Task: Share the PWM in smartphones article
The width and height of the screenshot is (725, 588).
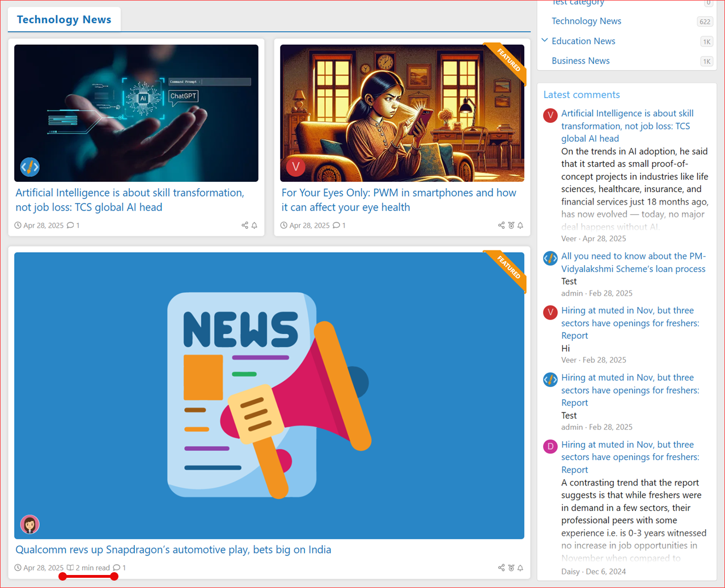Action: 501,225
